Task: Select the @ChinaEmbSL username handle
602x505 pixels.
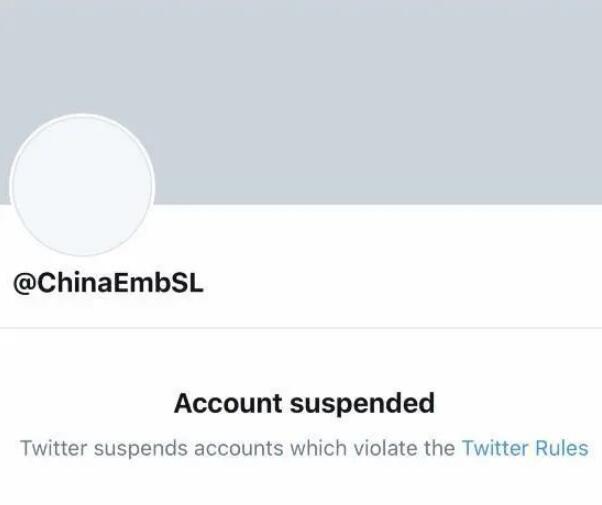Action: [x=108, y=283]
